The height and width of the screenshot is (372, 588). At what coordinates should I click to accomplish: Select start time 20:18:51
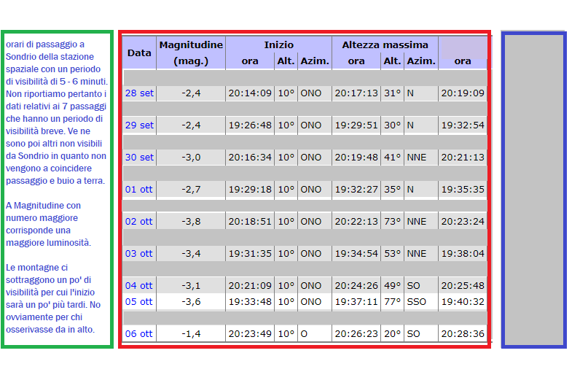[x=250, y=222]
